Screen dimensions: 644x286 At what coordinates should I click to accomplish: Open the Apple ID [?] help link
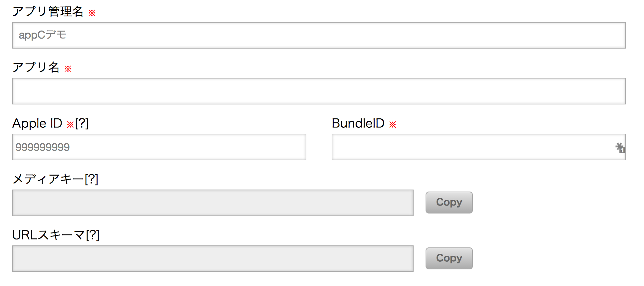coord(82,124)
